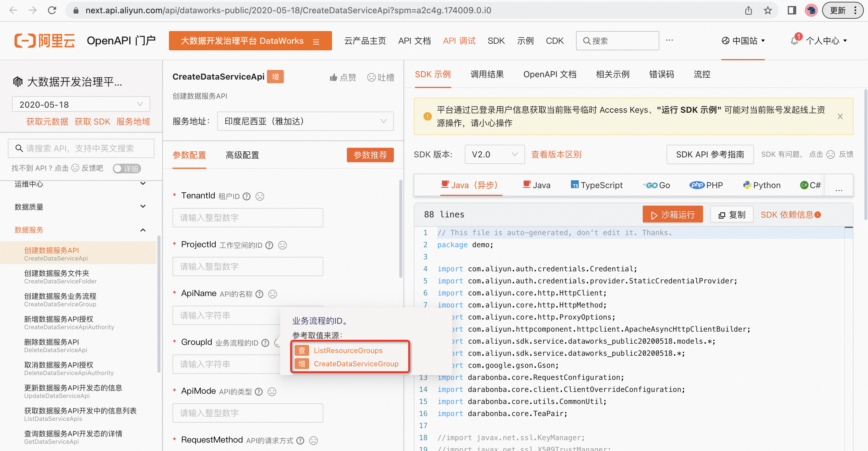Viewport: 868px width, 451px height.
Task: Open the help icon next to RequestMethod
Action: tap(301, 440)
